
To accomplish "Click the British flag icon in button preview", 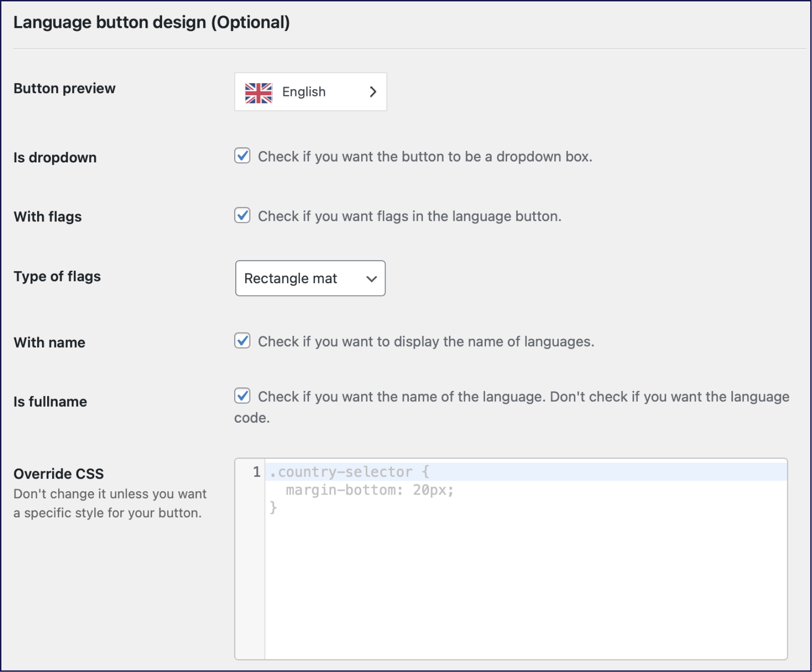I will click(x=259, y=91).
